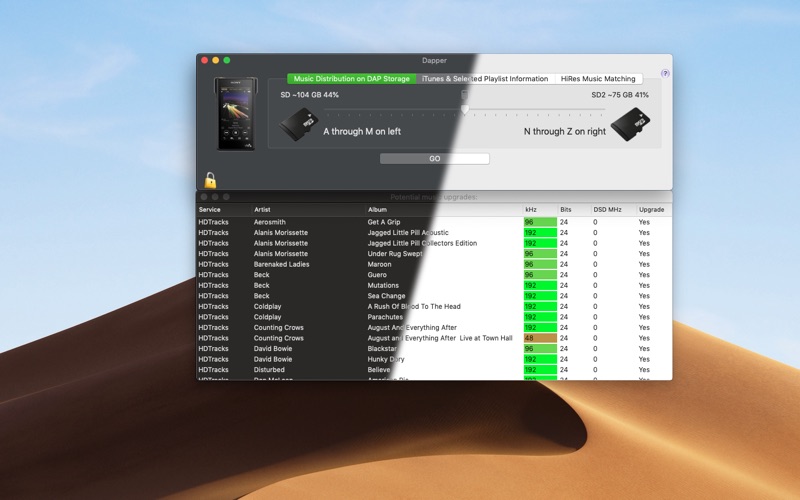Click Jagged Little Pill Collectors Edition album
The image size is (800, 500).
click(x=422, y=243)
